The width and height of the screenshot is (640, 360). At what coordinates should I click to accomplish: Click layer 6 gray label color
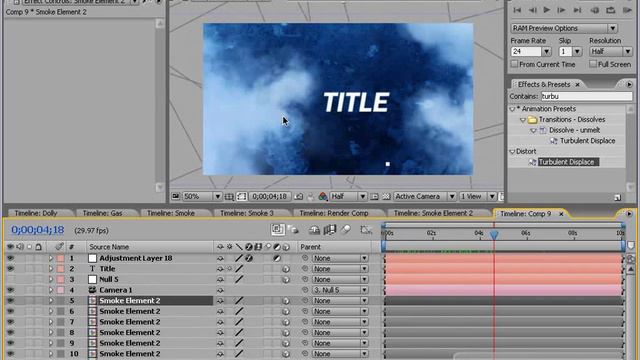coord(60,311)
